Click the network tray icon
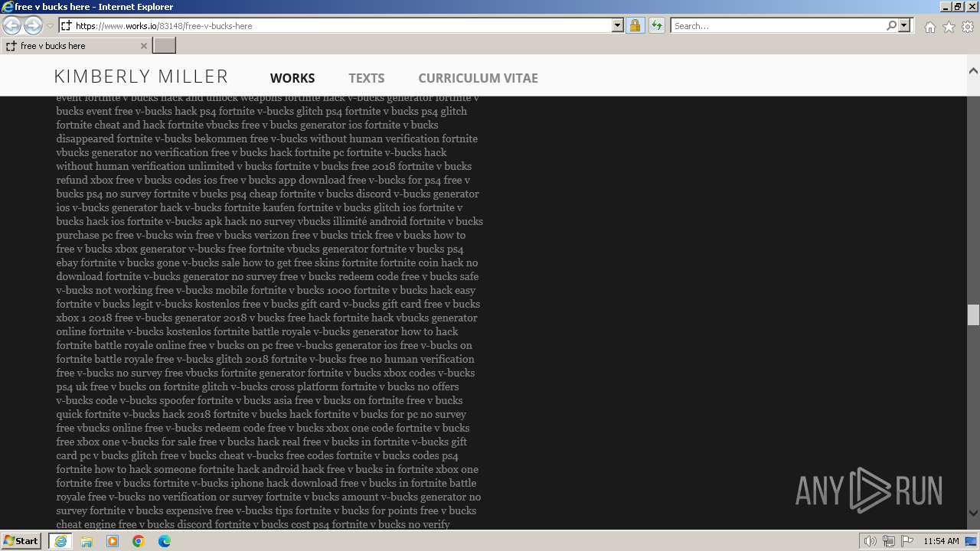 point(889,541)
